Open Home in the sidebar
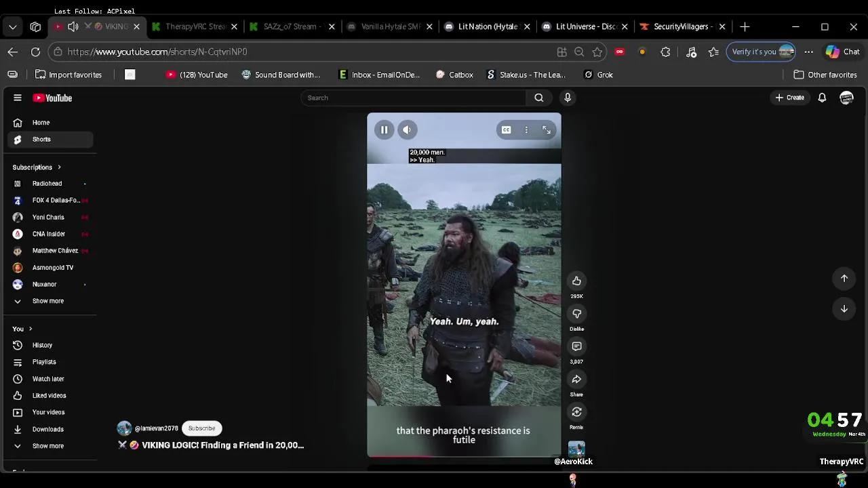This screenshot has width=868, height=488. click(51, 123)
